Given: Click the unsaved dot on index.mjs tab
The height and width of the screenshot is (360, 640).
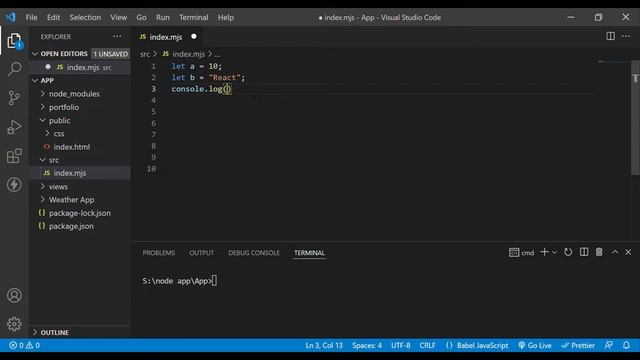Looking at the screenshot, I should pyautogui.click(x=194, y=36).
